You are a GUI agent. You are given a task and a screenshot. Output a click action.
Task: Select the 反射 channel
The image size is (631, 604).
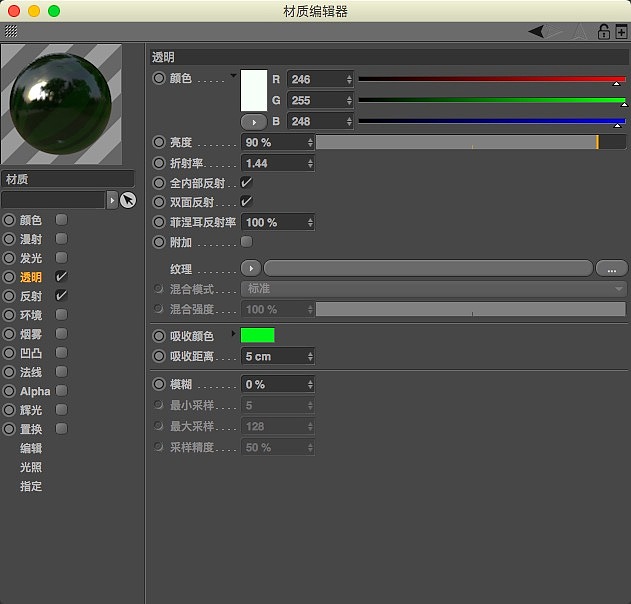[31, 296]
